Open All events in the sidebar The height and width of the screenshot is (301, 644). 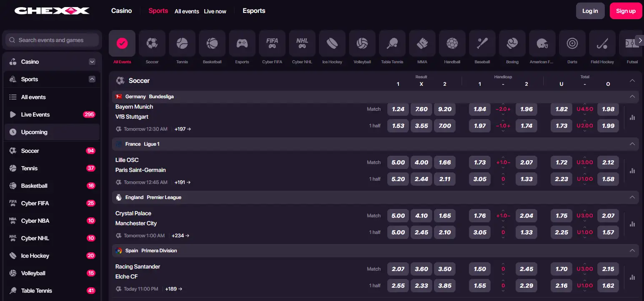click(x=52, y=97)
